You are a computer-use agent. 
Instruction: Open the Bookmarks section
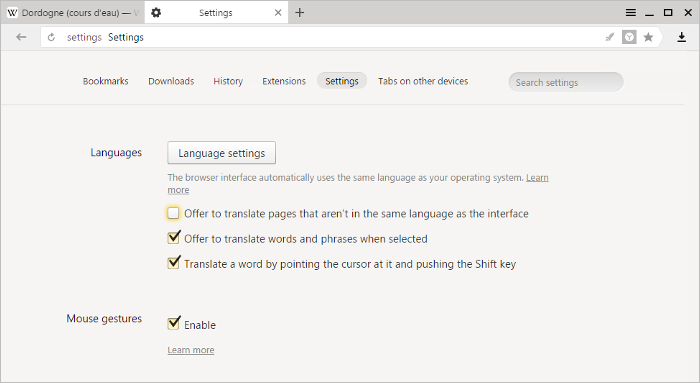click(105, 81)
